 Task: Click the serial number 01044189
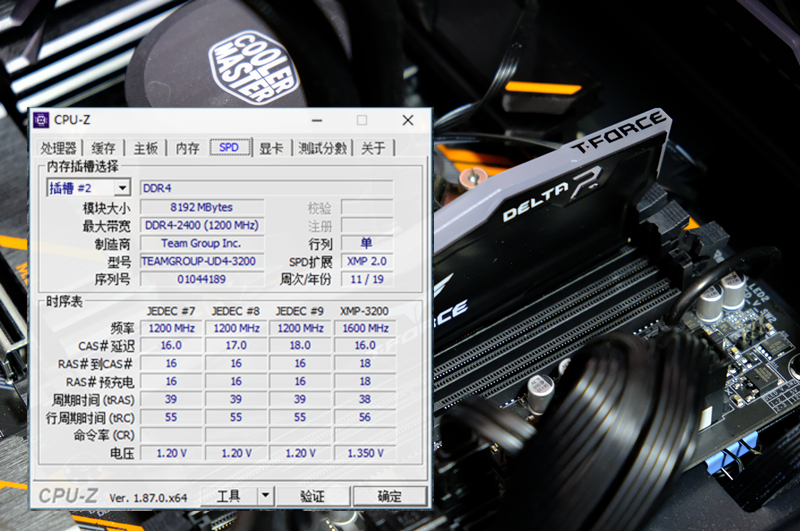(202, 279)
